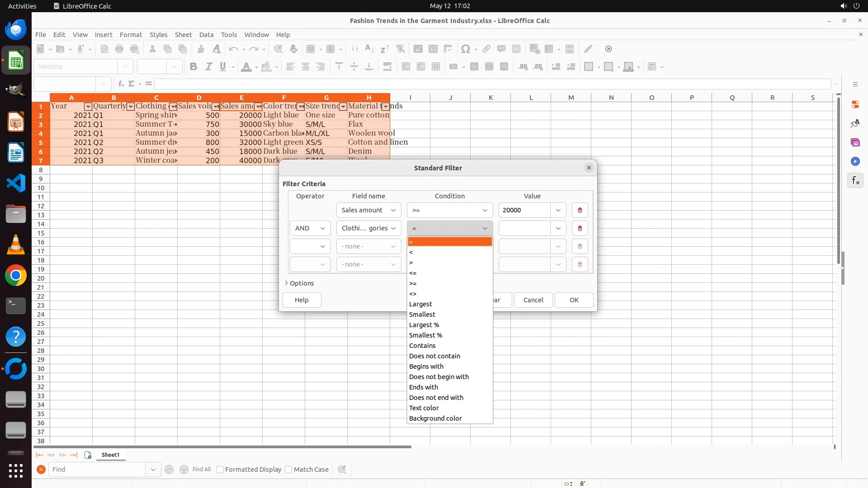Image resolution: width=868 pixels, height=488 pixels.
Task: Toggle the Year column autofilter button
Action: pos(88,107)
